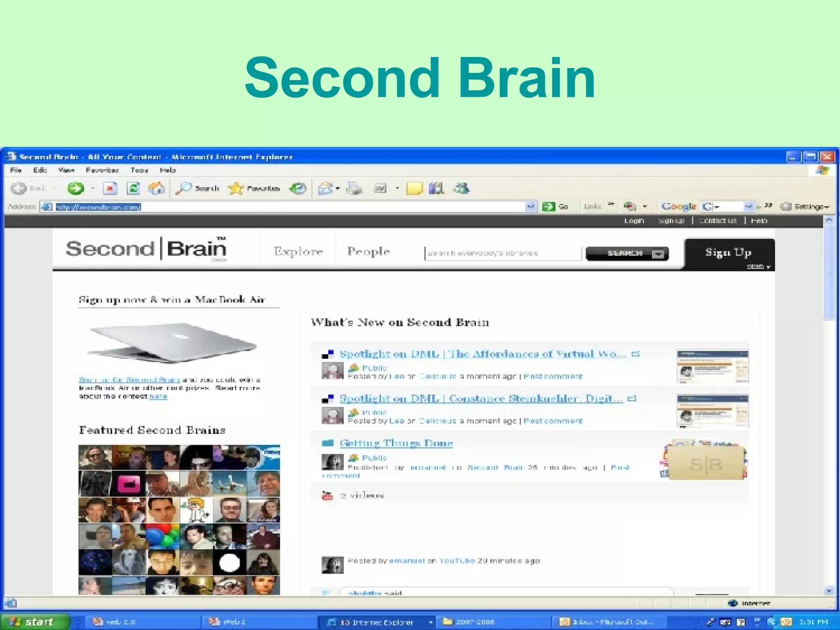Click the page scrollbar down arrow
The height and width of the screenshot is (630, 840).
click(x=829, y=591)
